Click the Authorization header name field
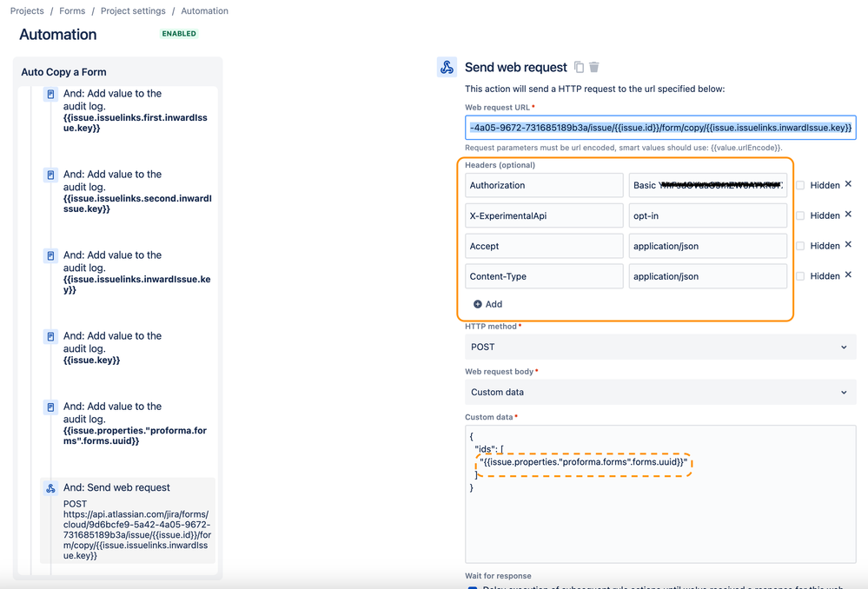Viewport: 868px width, 589px height. point(544,185)
